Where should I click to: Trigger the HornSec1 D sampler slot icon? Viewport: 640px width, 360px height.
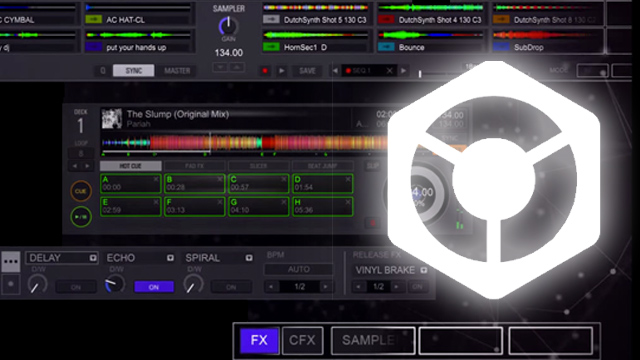tap(271, 47)
